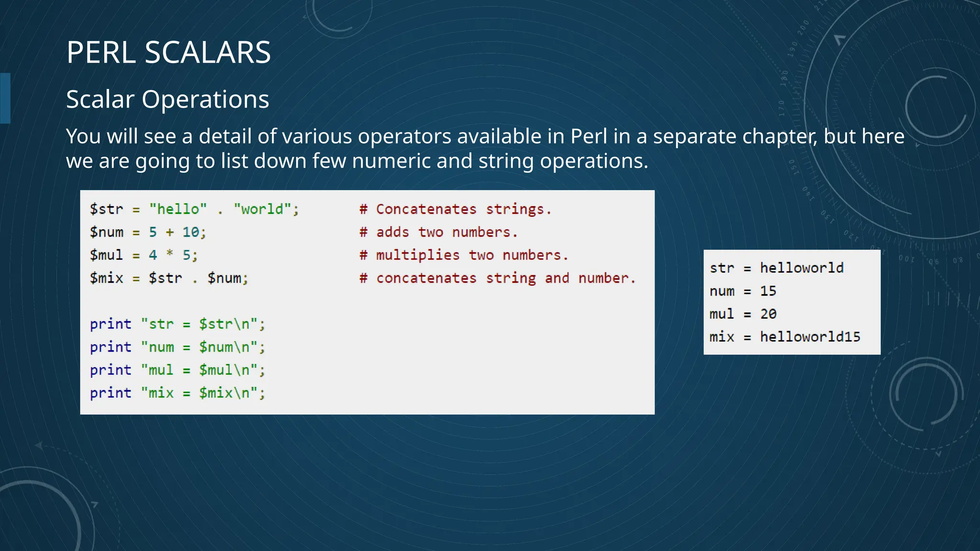Viewport: 980px width, 551px height.
Task: Click comment '# adds two numbers.'
Action: [439, 232]
